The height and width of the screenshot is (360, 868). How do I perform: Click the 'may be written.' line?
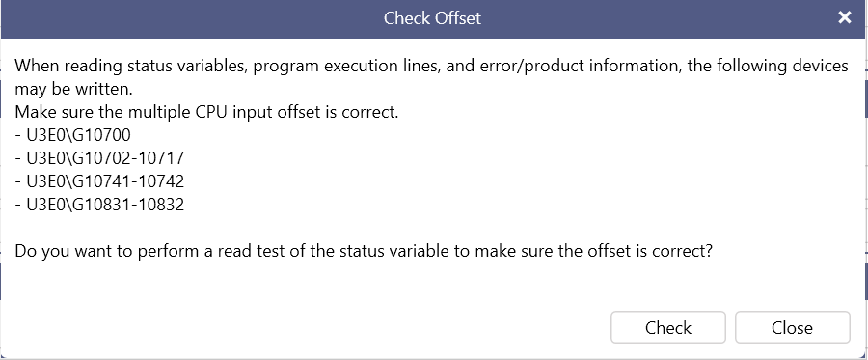point(73,89)
